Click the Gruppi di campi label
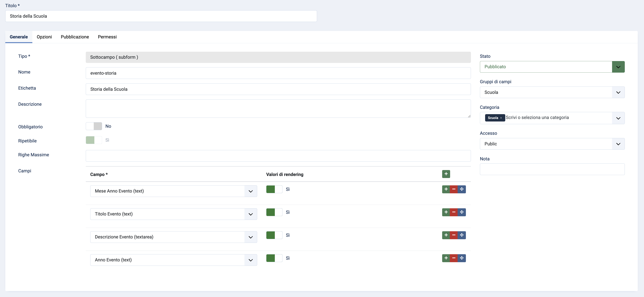The height and width of the screenshot is (297, 644). coord(496,82)
